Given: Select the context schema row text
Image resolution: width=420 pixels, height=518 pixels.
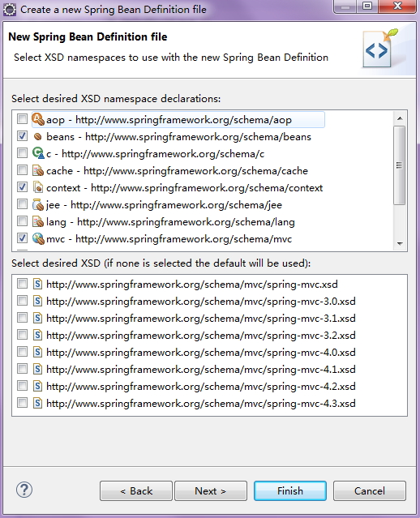Looking at the screenshot, I should pyautogui.click(x=184, y=187).
